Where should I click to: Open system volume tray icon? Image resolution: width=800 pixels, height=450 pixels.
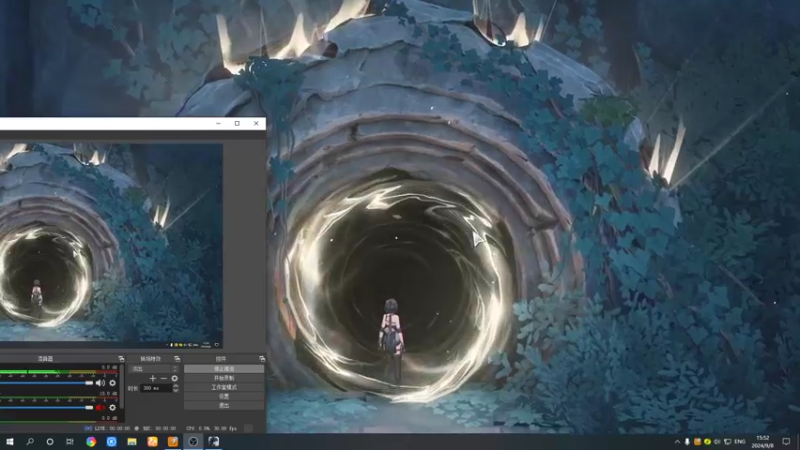[x=717, y=441]
